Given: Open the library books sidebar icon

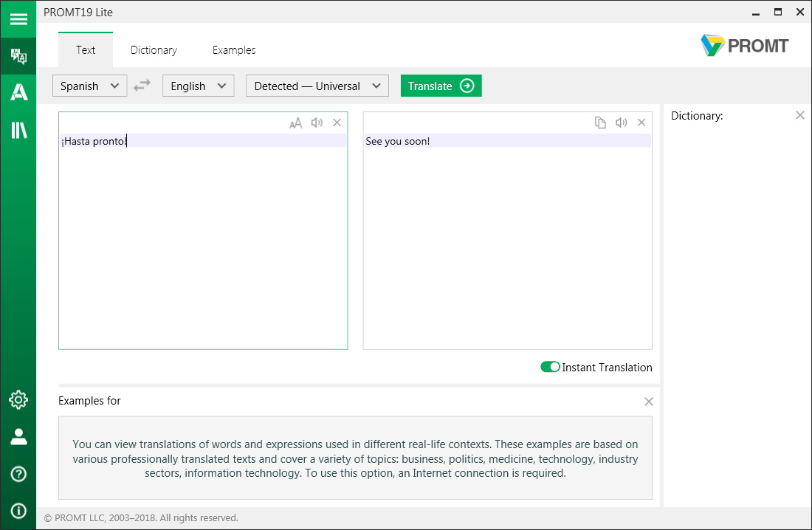Looking at the screenshot, I should point(18,131).
